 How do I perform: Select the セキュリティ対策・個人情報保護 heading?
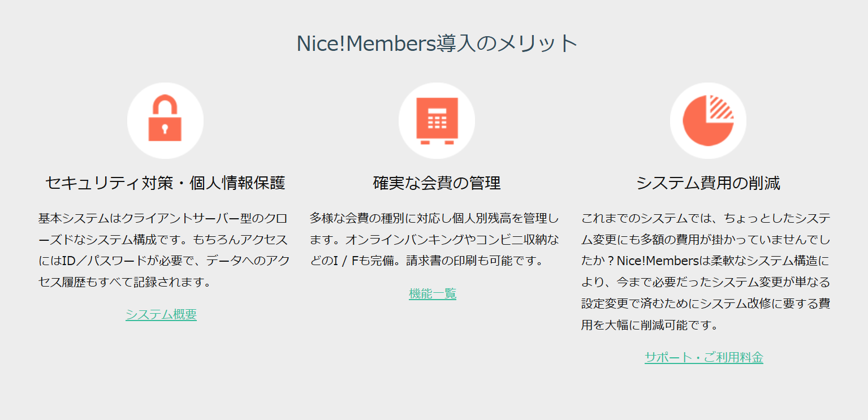(x=165, y=183)
